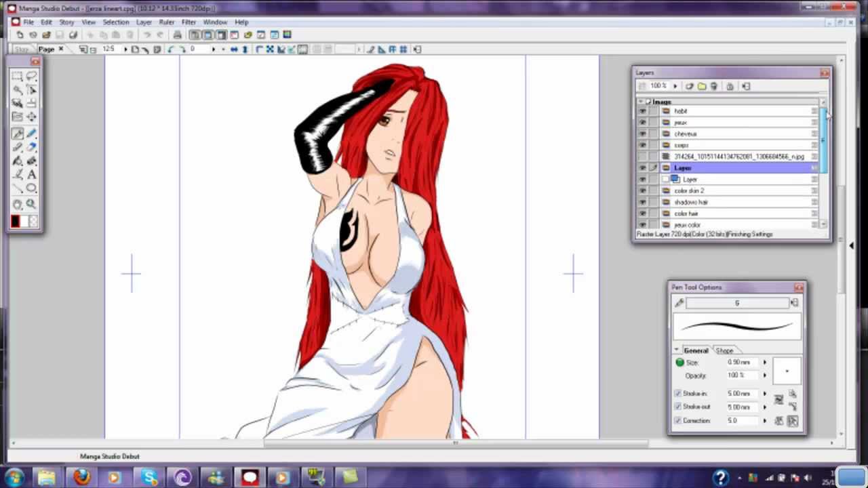This screenshot has height=488, width=868.
Task: Hide the shadows hair layer
Action: (x=642, y=202)
